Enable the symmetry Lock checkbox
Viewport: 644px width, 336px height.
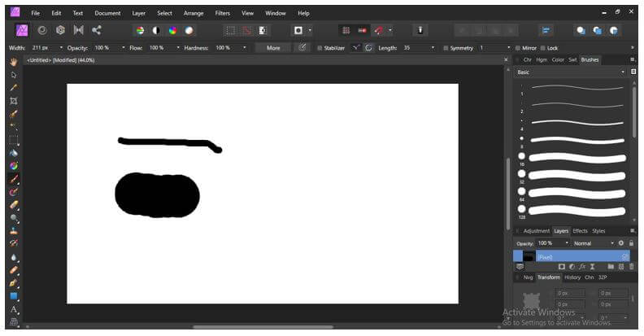click(x=543, y=48)
